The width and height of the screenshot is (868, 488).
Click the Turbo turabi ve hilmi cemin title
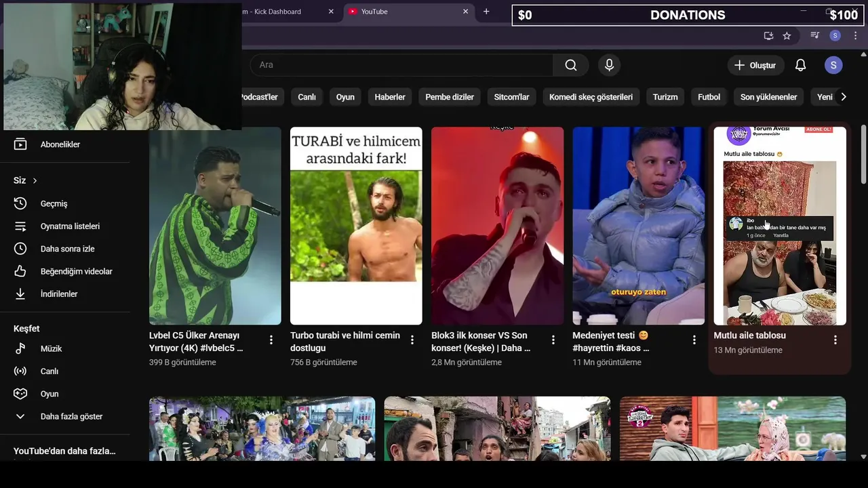point(345,342)
